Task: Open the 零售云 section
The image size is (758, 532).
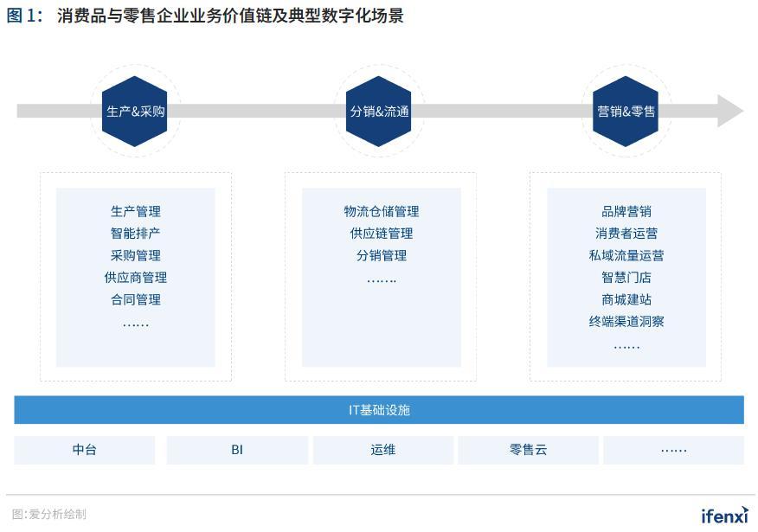Action: tap(529, 450)
